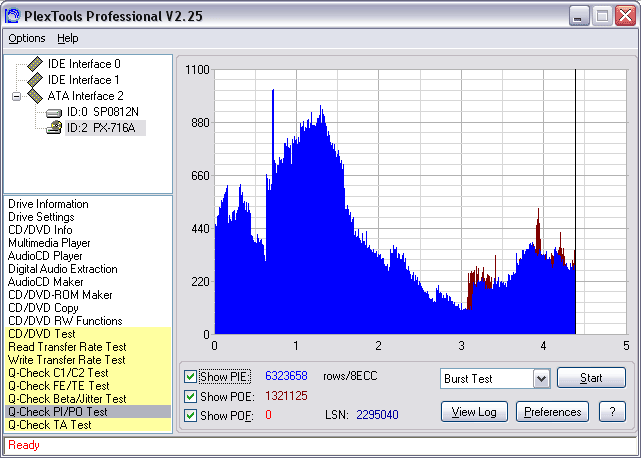Select ATA Interface 2 in the tree

(x=85, y=96)
